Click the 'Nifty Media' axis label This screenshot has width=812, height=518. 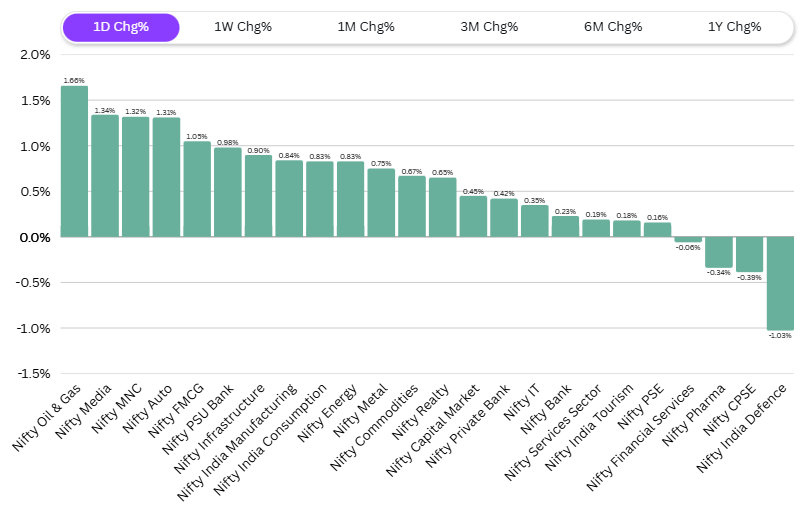[84, 411]
